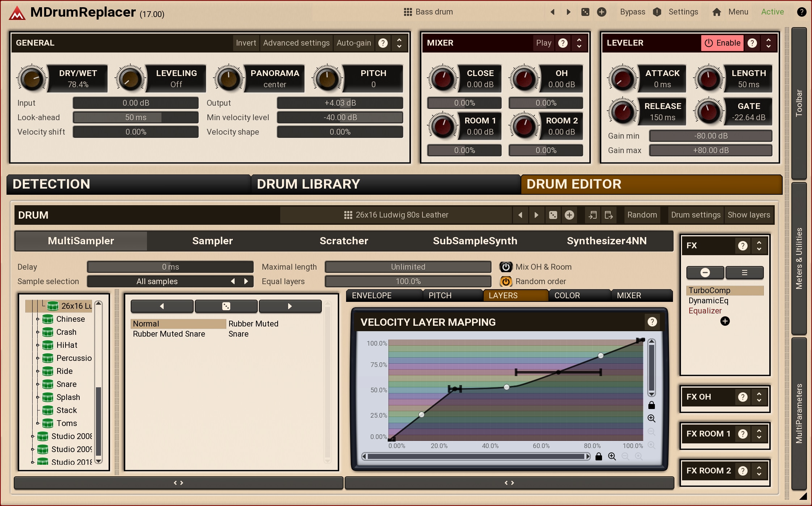
Task: Expand the Snare folder in drum tree
Action: click(38, 384)
